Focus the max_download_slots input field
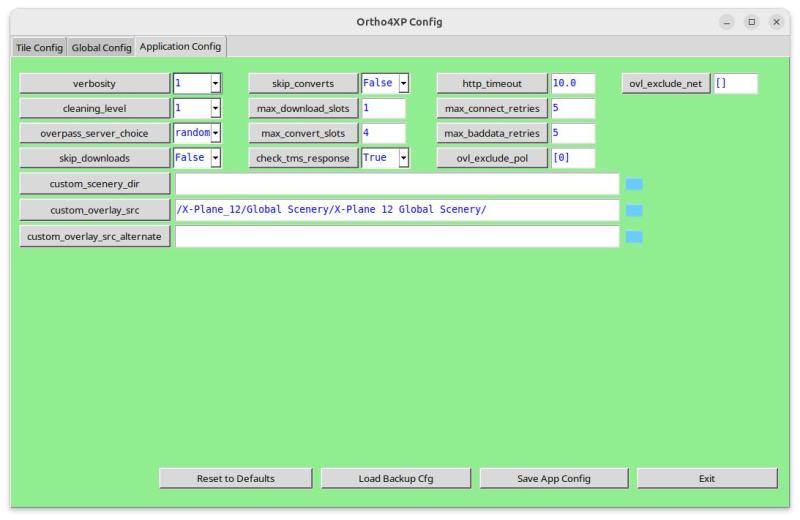 click(384, 108)
